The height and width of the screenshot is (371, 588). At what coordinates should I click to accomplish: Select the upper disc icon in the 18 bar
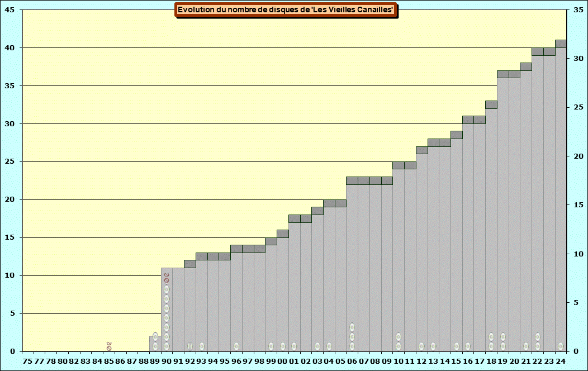(x=491, y=336)
